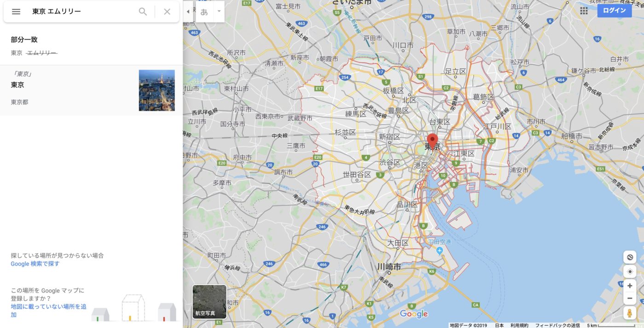Viewport: 644px width, 328px height.
Task: Click the 川口市 map label
Action: [x=403, y=45]
